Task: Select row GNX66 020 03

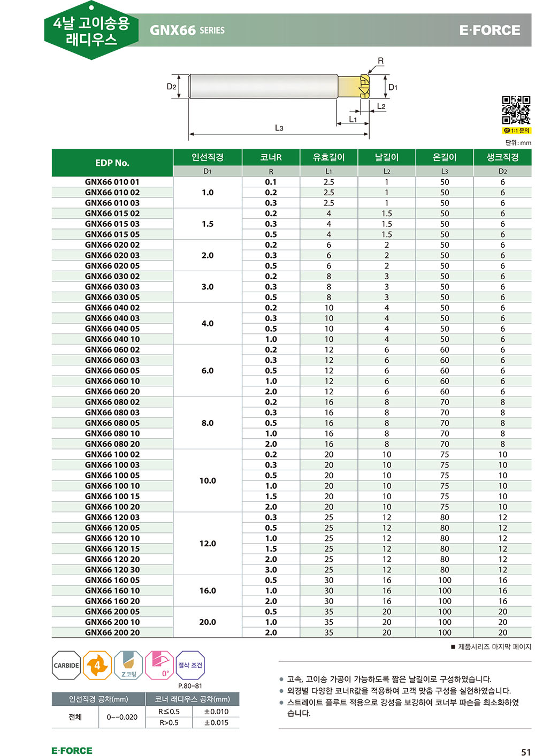Action: coord(292,255)
